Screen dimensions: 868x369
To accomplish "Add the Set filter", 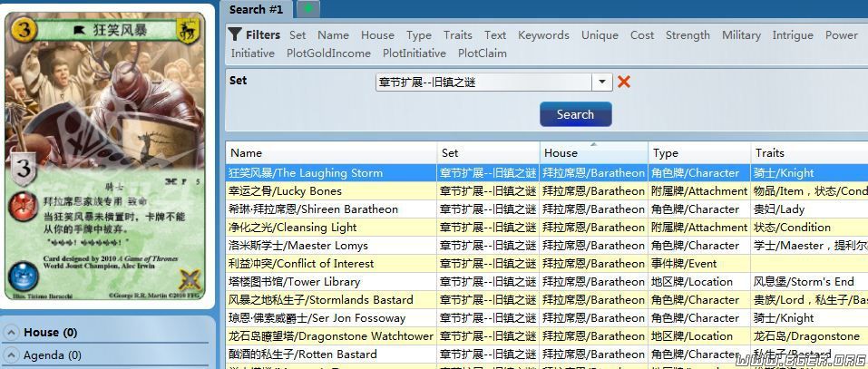I will coord(297,34).
